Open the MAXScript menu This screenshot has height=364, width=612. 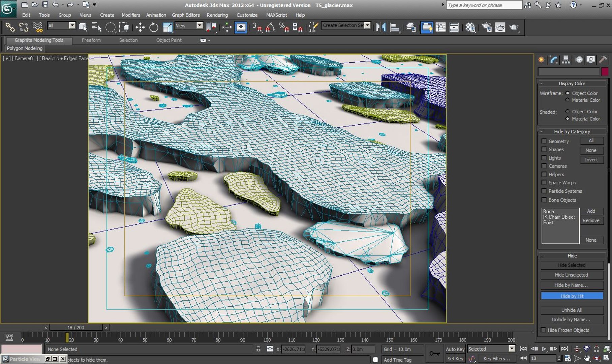[x=276, y=15]
